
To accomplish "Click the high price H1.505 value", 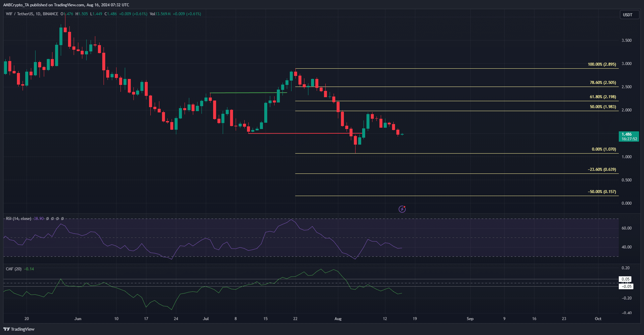I will point(82,14).
